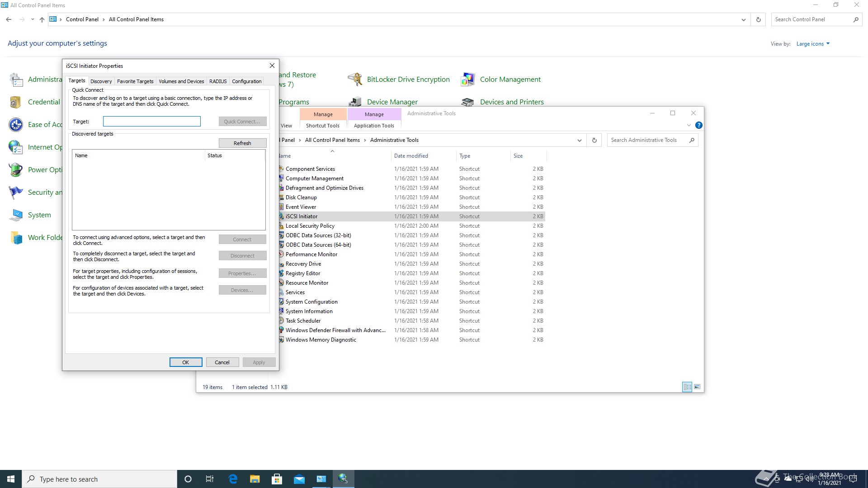Open Device Manager icon
This screenshot has height=488, width=868.
pos(355,102)
